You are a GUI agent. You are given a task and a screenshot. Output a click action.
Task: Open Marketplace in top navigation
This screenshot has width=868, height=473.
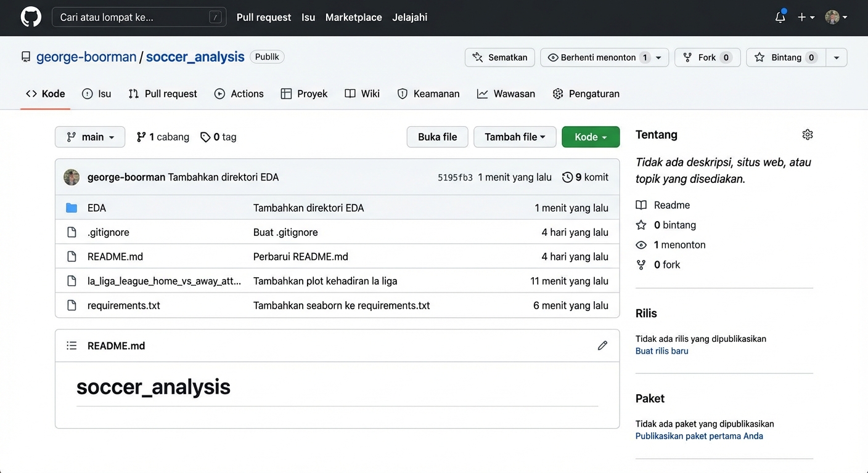(x=354, y=17)
